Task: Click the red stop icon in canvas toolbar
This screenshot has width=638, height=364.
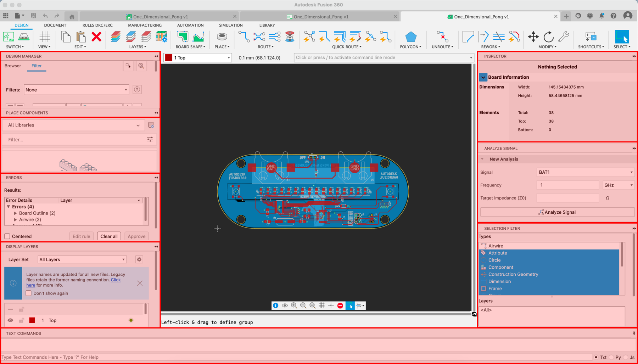Action: tap(340, 306)
